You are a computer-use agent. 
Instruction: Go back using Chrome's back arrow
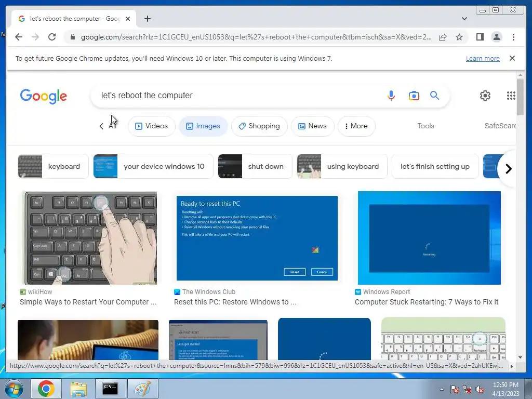[x=19, y=37]
